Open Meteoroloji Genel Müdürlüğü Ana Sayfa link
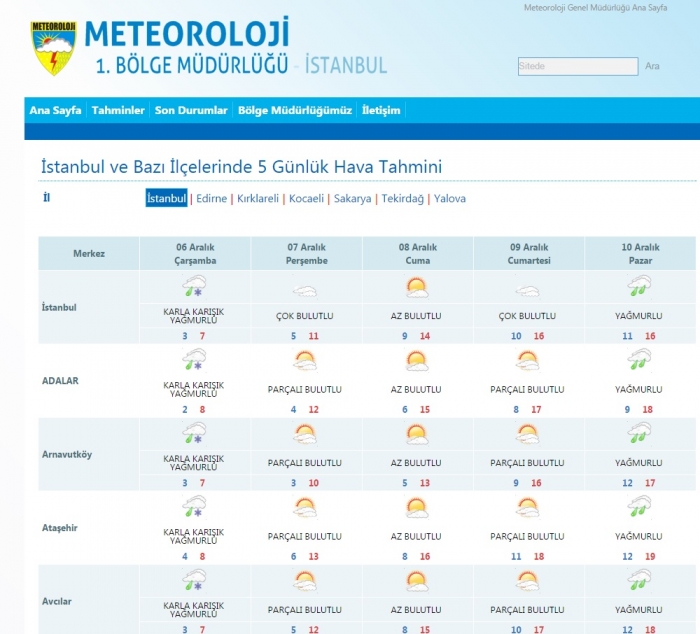Image resolution: width=700 pixels, height=634 pixels. (x=596, y=8)
